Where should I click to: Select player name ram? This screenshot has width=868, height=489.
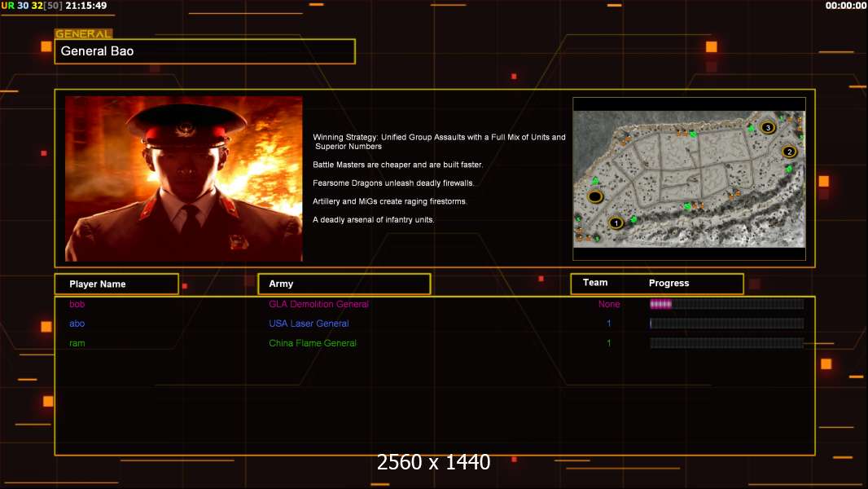point(77,343)
